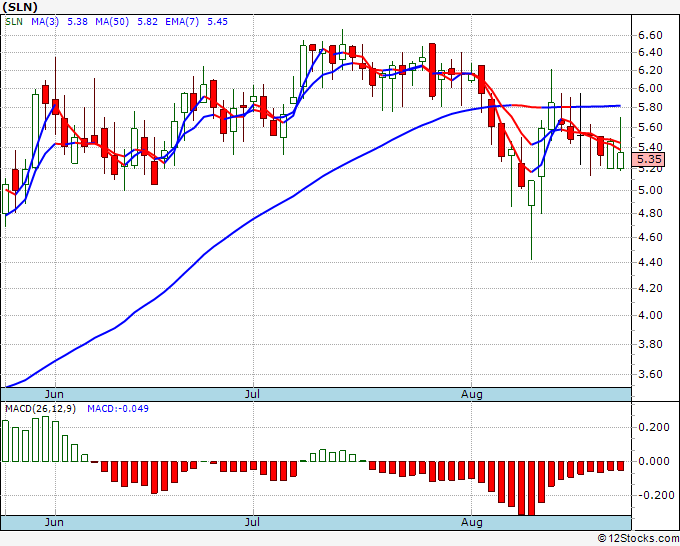Click Jun on the MACD panel axis
This screenshot has width=680, height=546.
54,522
